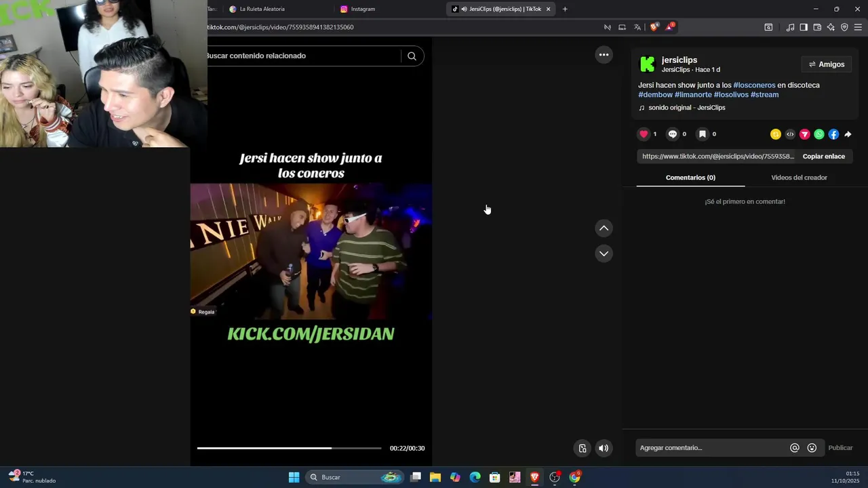Seek on the video progress bar
868x488 pixels.
point(289,448)
